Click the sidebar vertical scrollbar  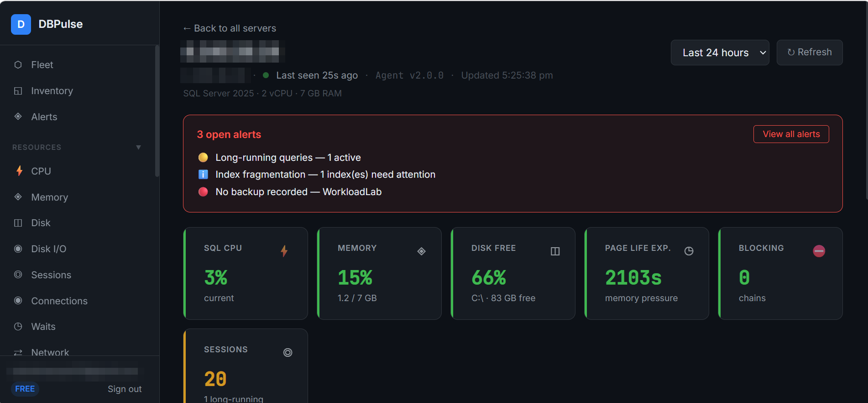tap(157, 111)
